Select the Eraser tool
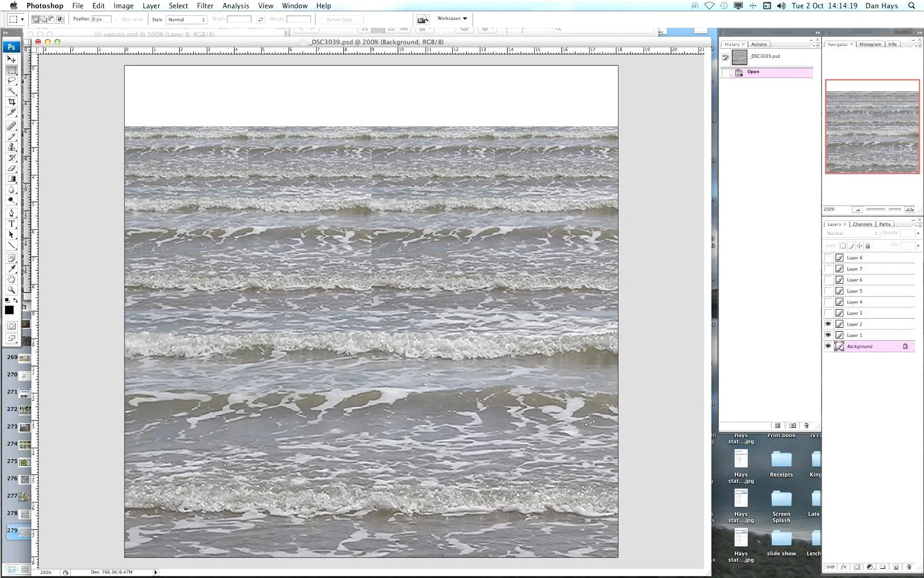Viewport: 924px width, 578px height. pos(11,168)
